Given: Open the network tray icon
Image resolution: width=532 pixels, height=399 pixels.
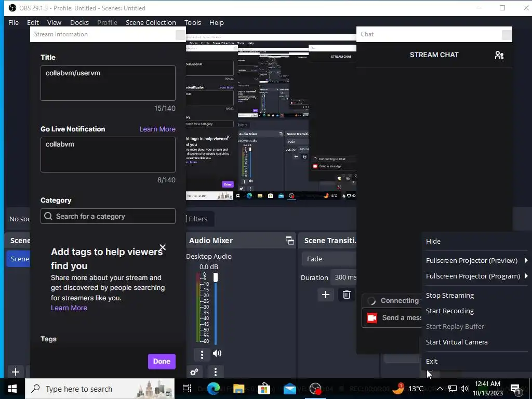Looking at the screenshot, I should point(453,389).
